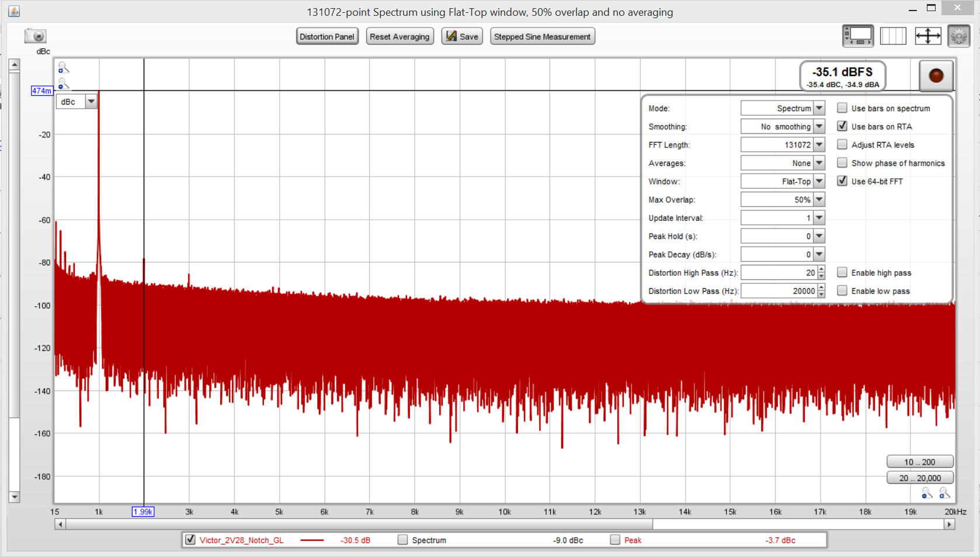Enable Show phase of harmonics

pyautogui.click(x=842, y=162)
